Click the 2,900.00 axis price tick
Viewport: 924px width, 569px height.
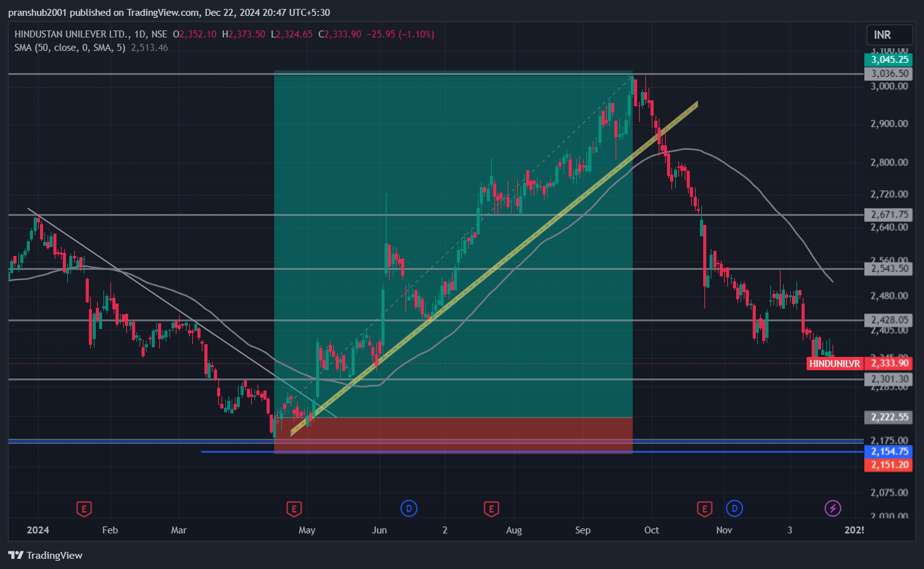pos(889,123)
